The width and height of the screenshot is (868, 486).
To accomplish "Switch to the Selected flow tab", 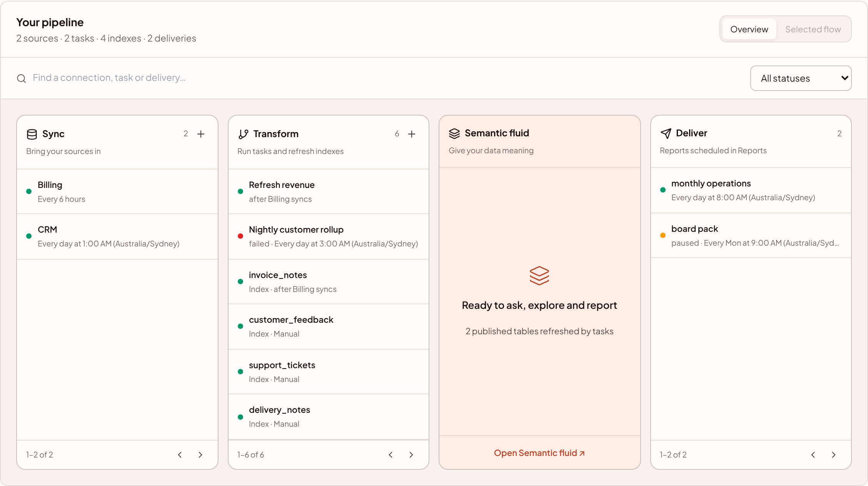I will click(x=813, y=29).
